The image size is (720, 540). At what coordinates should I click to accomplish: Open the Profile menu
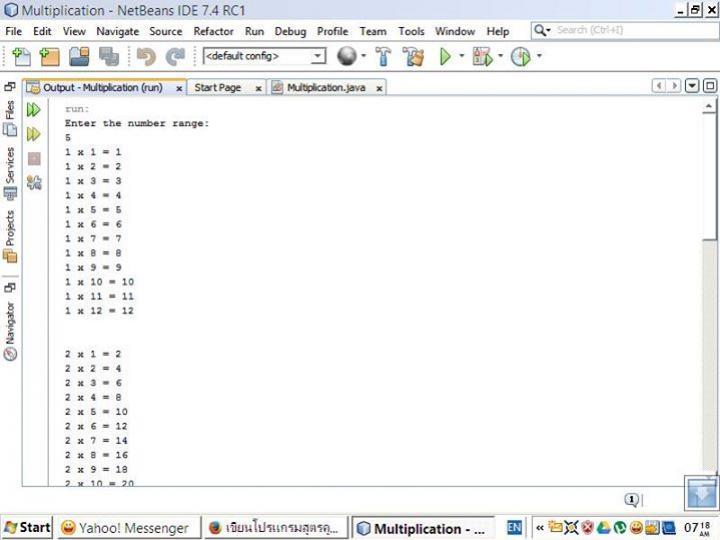click(x=332, y=31)
